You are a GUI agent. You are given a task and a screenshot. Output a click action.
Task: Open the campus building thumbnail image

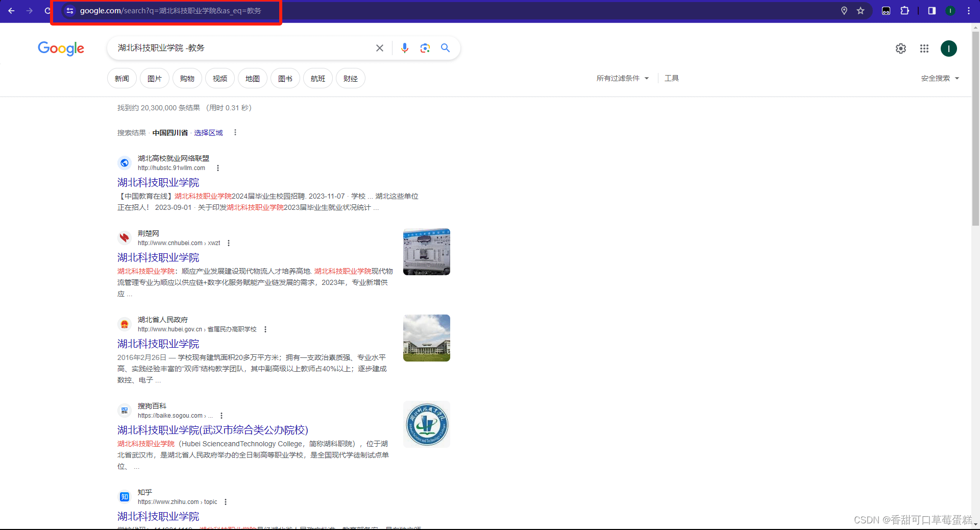click(427, 338)
